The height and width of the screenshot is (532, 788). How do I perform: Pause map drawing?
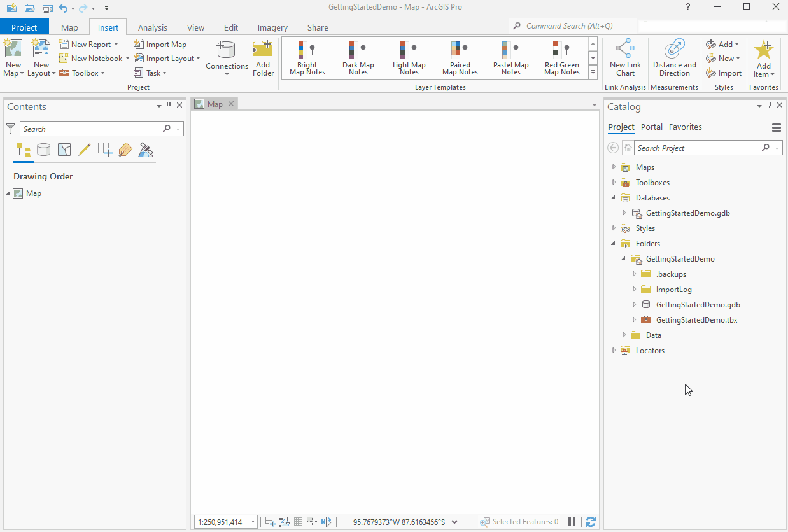coord(572,522)
